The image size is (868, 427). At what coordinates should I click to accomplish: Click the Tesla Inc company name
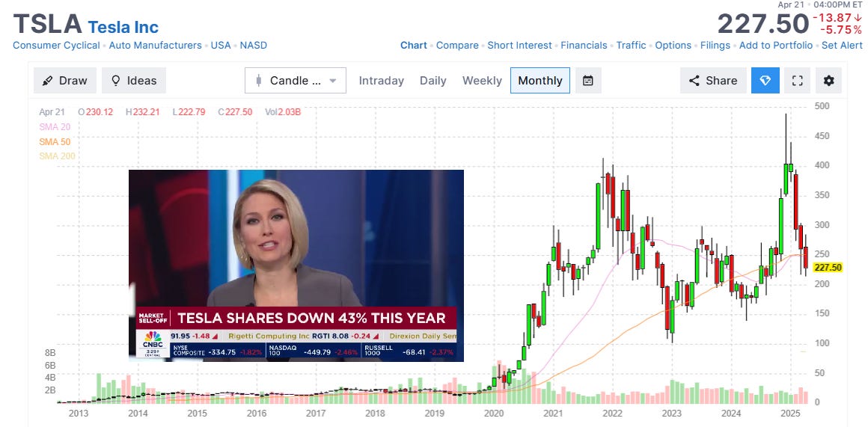pos(123,27)
